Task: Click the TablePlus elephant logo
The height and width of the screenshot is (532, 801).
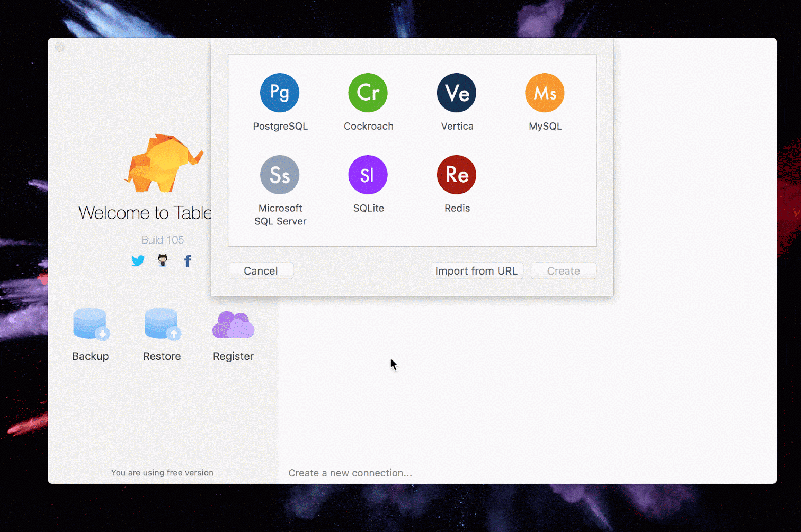Action: pyautogui.click(x=164, y=163)
